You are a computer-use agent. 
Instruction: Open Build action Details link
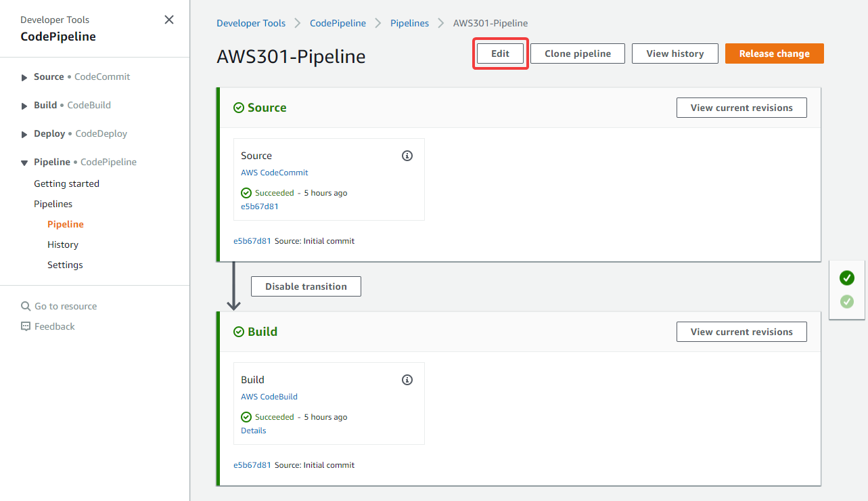tap(254, 431)
